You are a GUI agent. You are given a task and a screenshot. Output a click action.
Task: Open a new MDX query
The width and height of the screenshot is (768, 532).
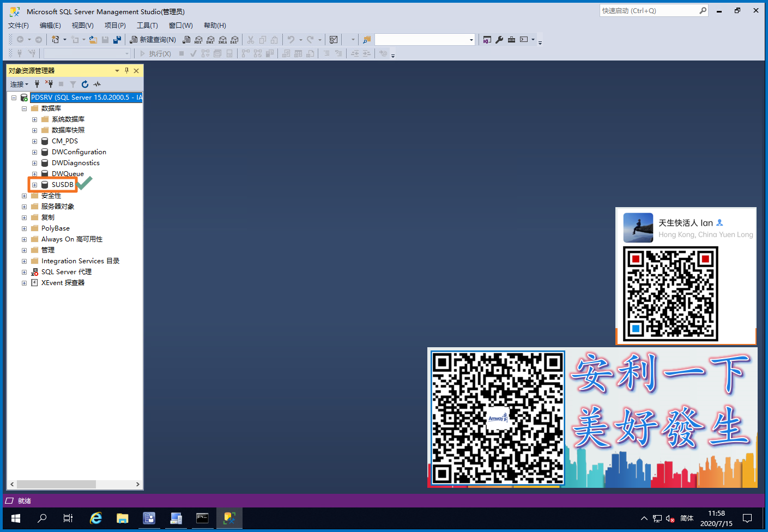(198, 39)
